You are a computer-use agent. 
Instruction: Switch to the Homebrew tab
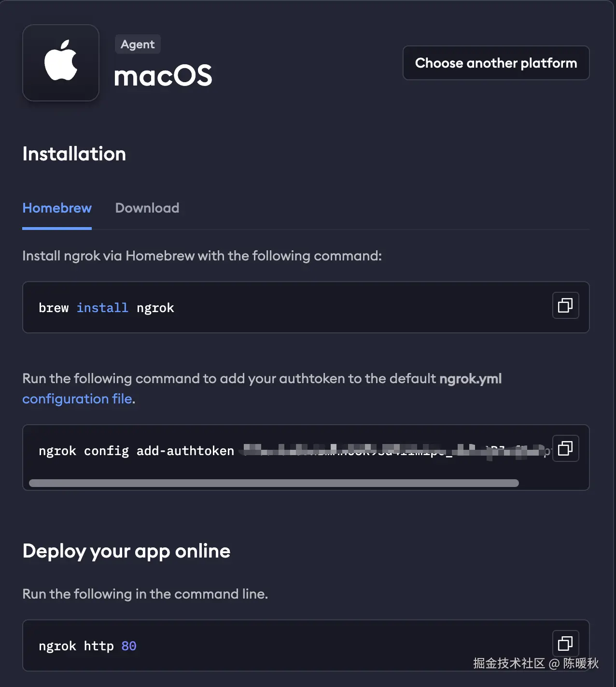click(57, 208)
